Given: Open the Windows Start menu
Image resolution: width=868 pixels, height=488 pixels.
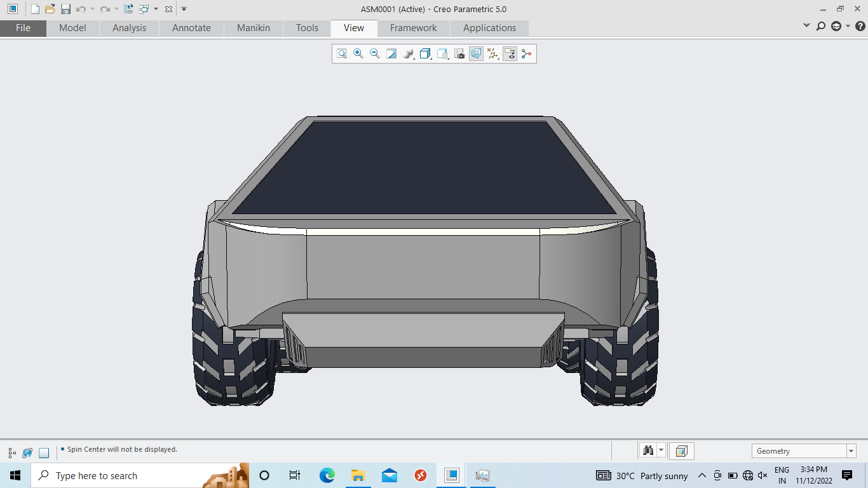Looking at the screenshot, I should point(15,475).
